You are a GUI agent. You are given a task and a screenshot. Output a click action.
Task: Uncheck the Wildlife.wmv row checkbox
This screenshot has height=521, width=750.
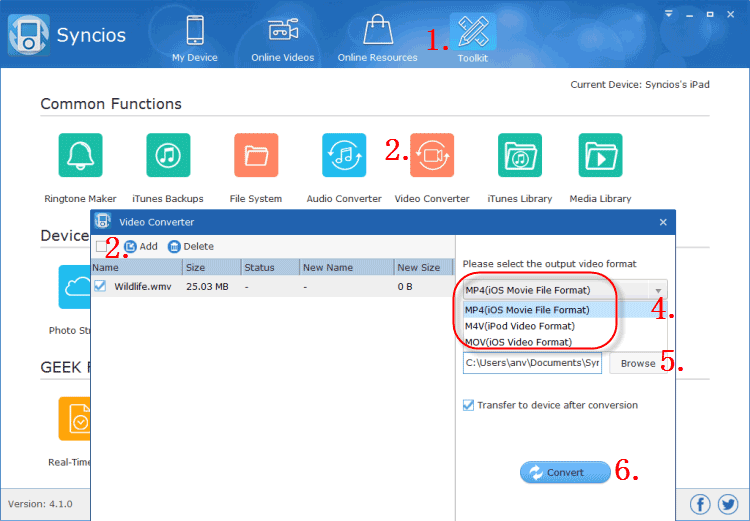(100, 286)
